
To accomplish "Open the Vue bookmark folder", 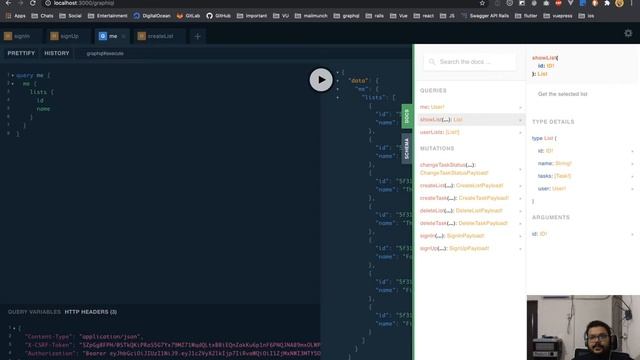I will (398, 16).
